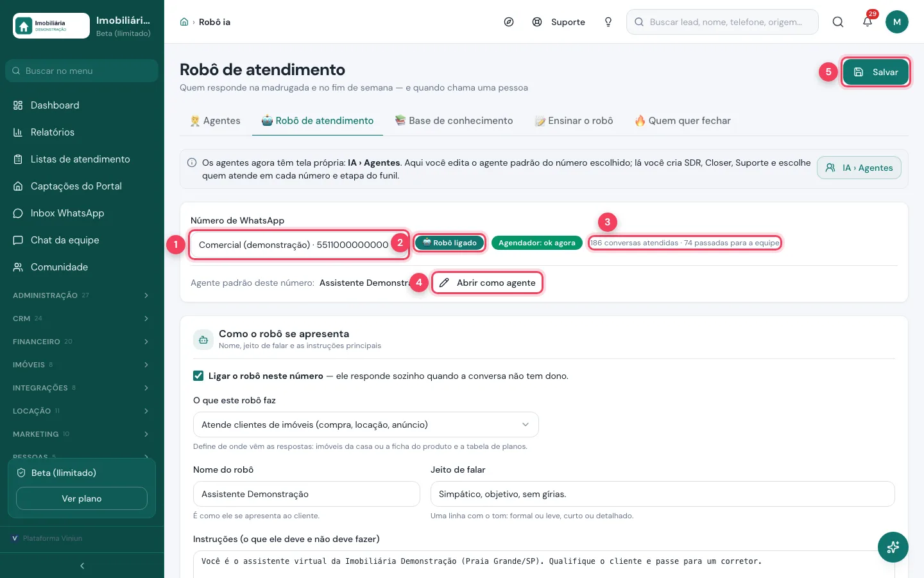The width and height of the screenshot is (924, 578).
Task: Expand LOCAÇÃO menu section
Action: click(82, 411)
